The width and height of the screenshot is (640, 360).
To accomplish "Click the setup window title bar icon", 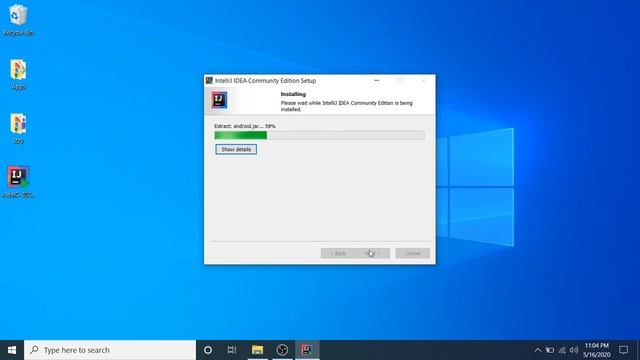I will [209, 80].
